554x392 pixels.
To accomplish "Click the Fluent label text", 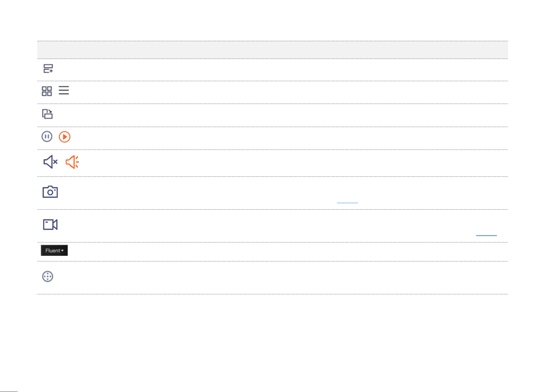I will coord(53,250).
